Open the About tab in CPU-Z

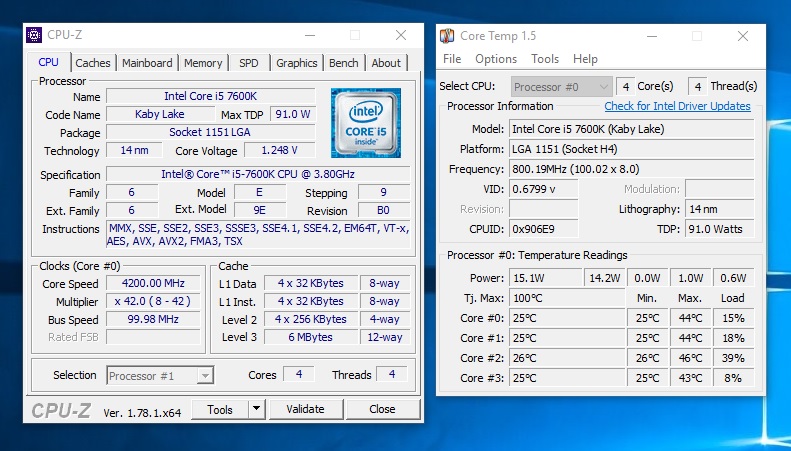pos(386,63)
